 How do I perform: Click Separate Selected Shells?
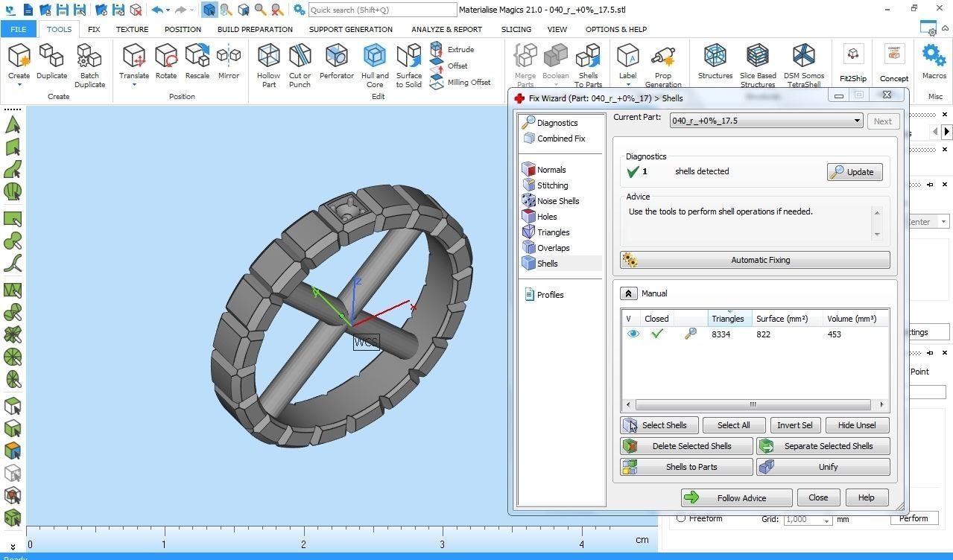click(x=823, y=446)
